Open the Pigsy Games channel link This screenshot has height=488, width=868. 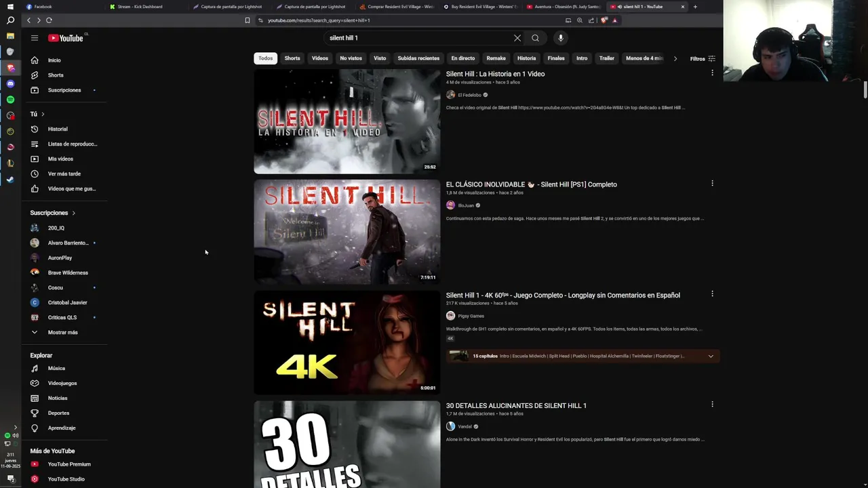click(x=471, y=316)
